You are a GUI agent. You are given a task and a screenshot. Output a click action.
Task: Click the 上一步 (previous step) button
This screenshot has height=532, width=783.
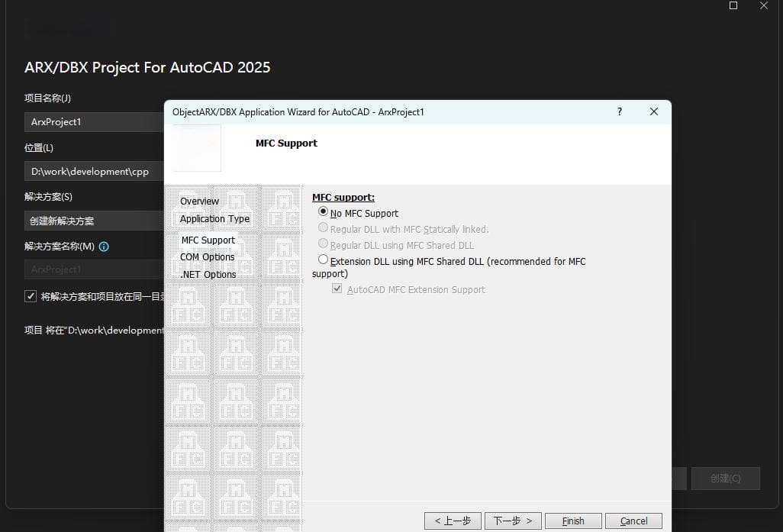coord(453,521)
